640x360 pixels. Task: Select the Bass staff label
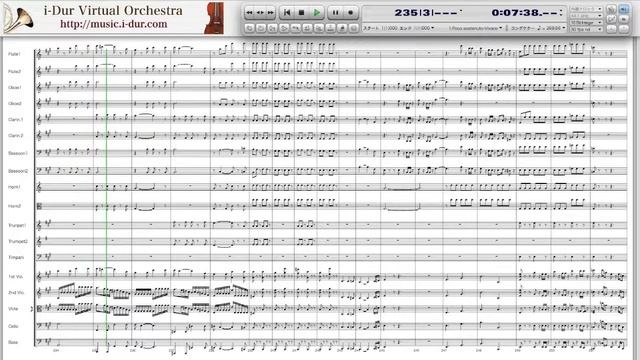13,342
